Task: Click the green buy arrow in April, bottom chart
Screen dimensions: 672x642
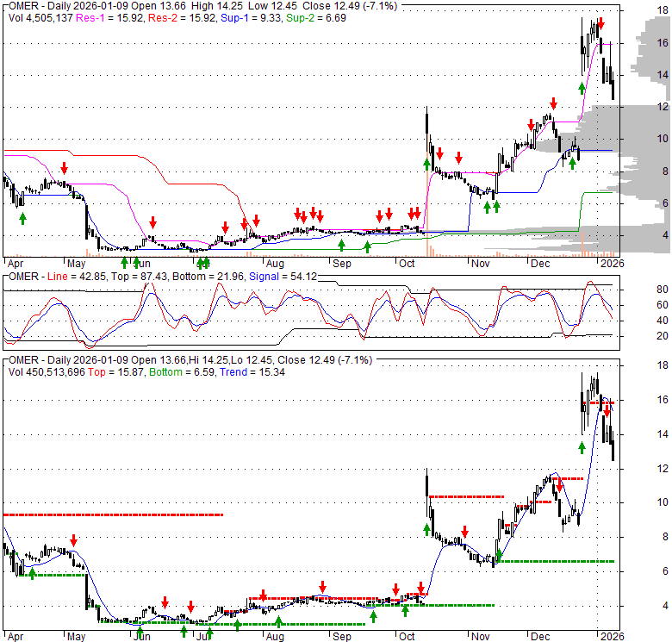Action: click(32, 573)
